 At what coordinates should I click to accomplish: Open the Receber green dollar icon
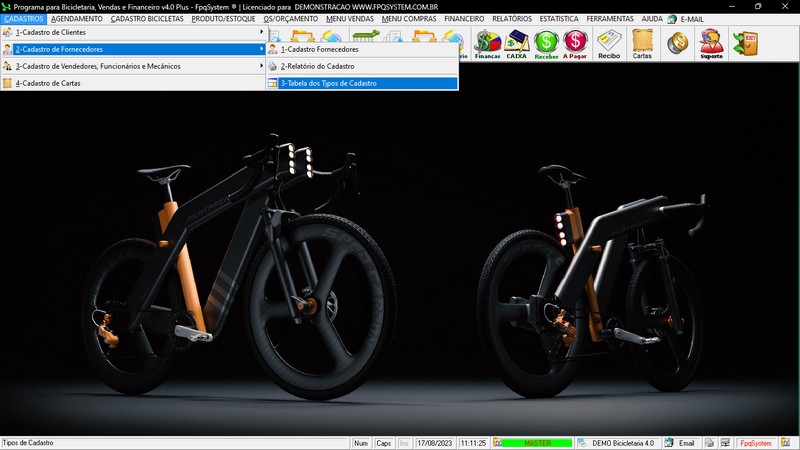[546, 43]
